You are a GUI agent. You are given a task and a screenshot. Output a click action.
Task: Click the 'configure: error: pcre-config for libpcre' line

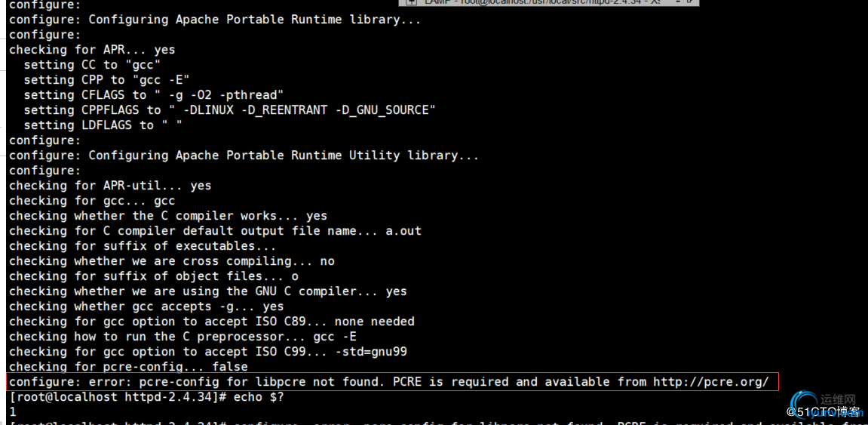pos(389,382)
